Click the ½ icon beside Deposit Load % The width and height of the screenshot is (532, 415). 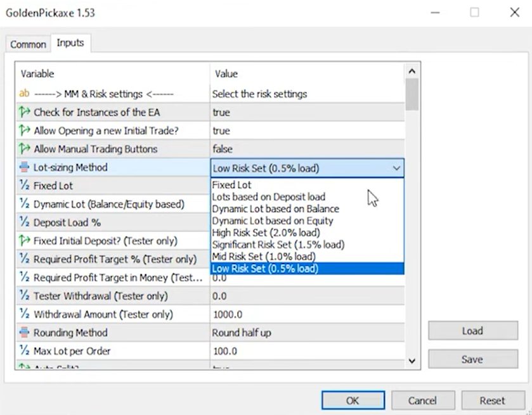coord(25,222)
